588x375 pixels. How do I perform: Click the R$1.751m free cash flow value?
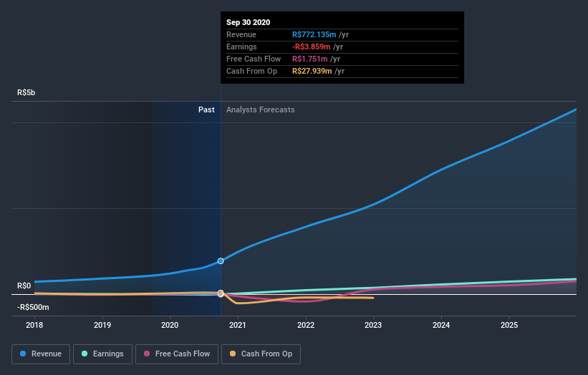309,59
